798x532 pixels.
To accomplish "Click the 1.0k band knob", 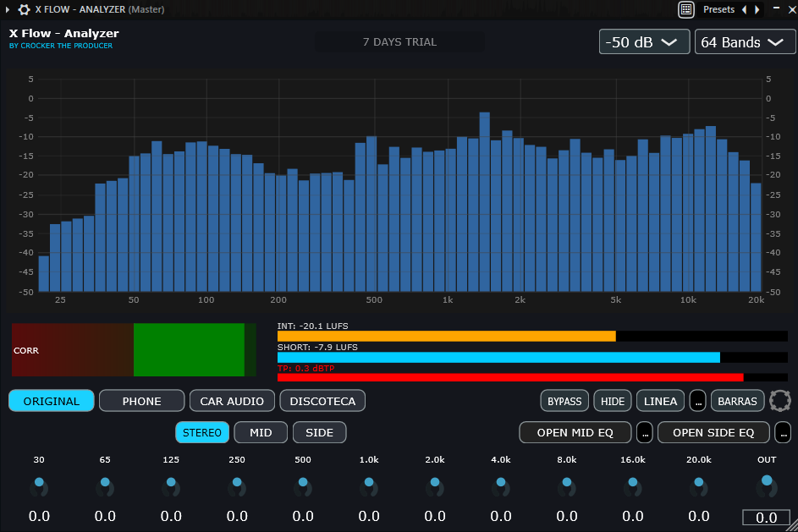I will click(369, 486).
